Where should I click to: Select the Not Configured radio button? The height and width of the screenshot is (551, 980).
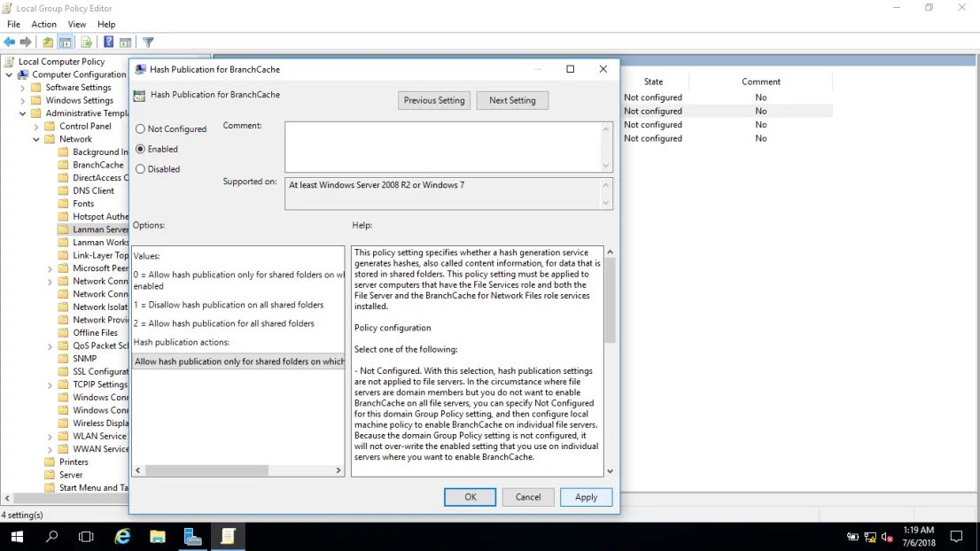(140, 128)
